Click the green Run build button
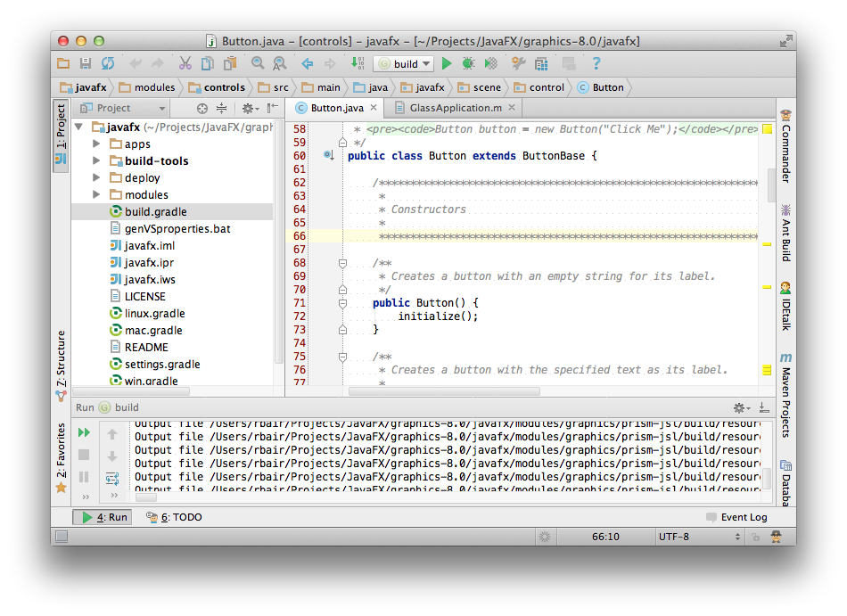This screenshot has width=847, height=616. pyautogui.click(x=448, y=63)
